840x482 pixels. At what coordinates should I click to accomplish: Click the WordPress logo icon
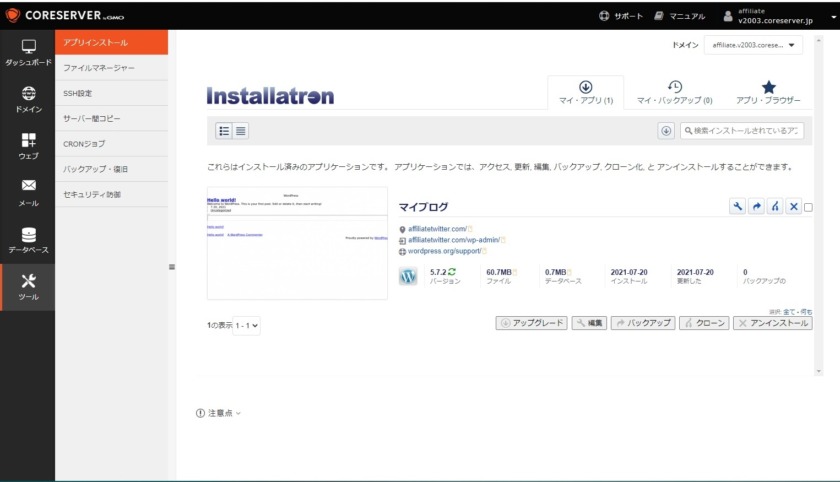tap(408, 276)
